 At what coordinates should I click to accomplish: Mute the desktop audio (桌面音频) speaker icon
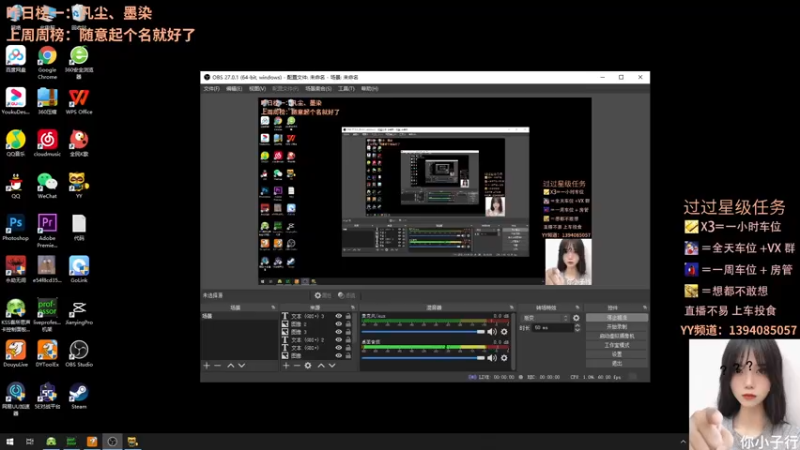click(x=492, y=358)
